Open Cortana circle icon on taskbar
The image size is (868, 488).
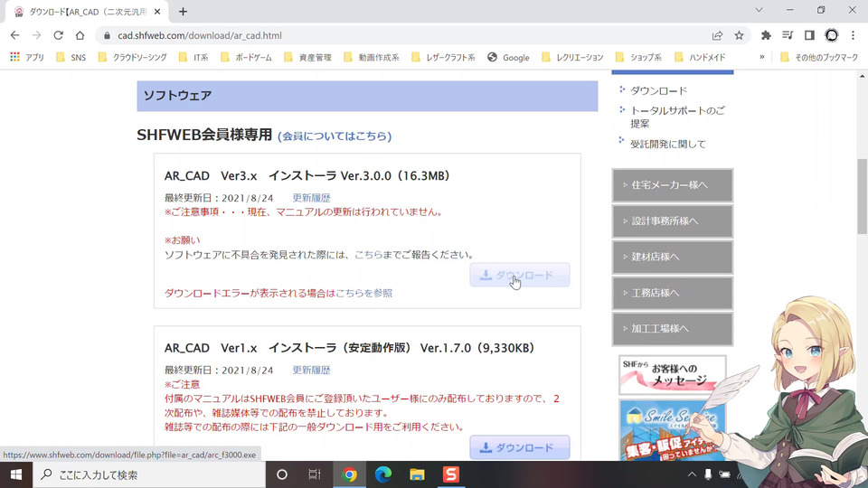282,474
